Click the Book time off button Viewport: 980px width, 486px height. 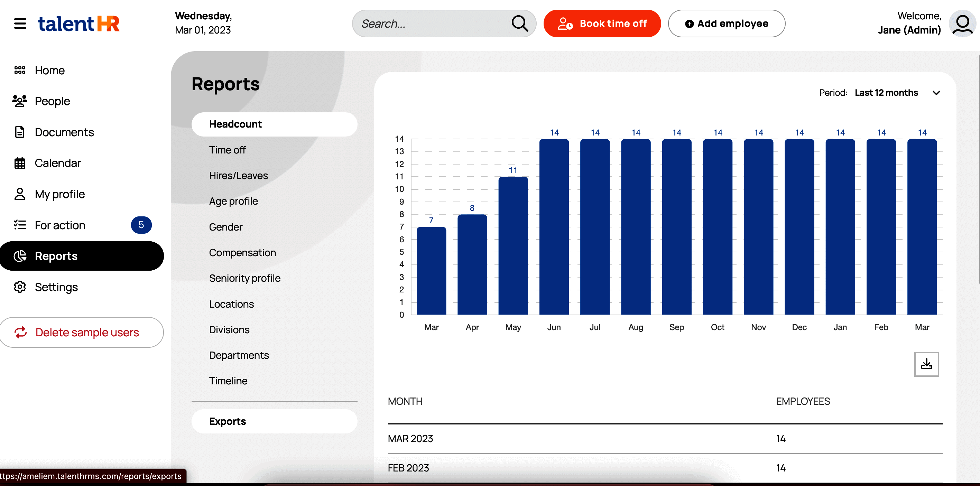pos(602,24)
